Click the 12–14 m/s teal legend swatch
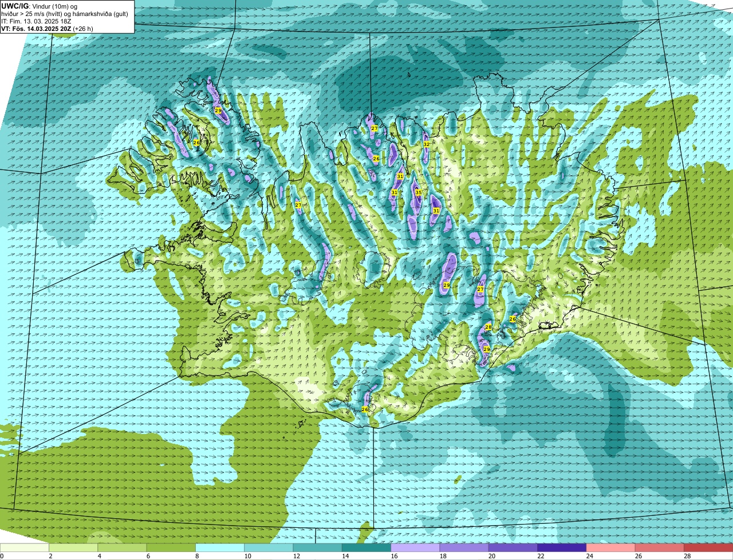The width and height of the screenshot is (733, 560). [318, 547]
